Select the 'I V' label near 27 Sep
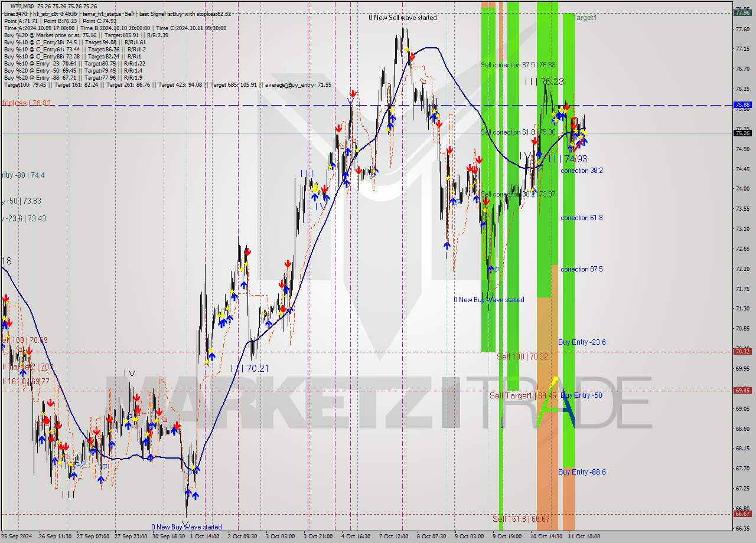Image resolution: width=756 pixels, height=543 pixels. (x=130, y=374)
